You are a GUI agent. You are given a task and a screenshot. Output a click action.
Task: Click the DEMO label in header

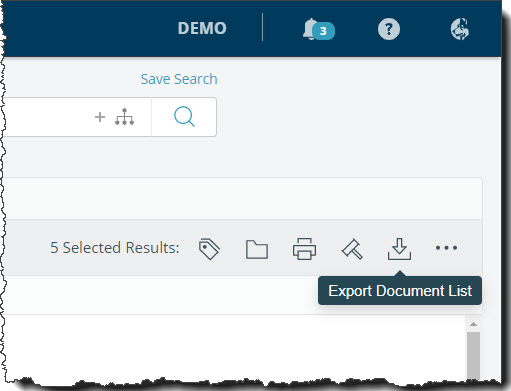point(202,28)
